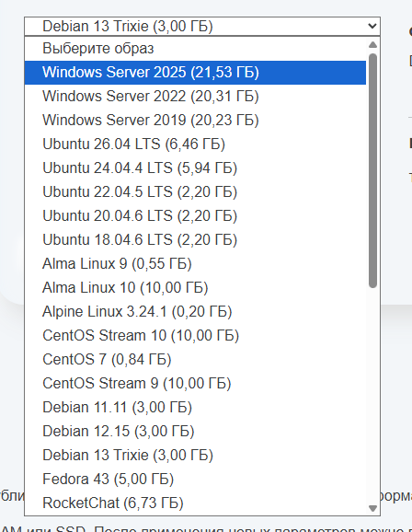Image resolution: width=412 pixels, height=532 pixels.
Task: Select the 'Выберите образ' placeholder option
Action: (x=195, y=49)
